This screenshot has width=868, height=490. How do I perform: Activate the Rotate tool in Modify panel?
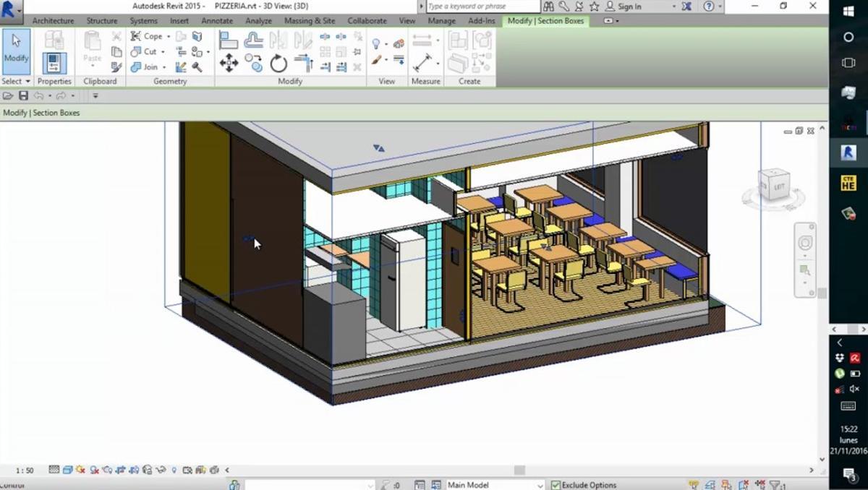click(278, 63)
